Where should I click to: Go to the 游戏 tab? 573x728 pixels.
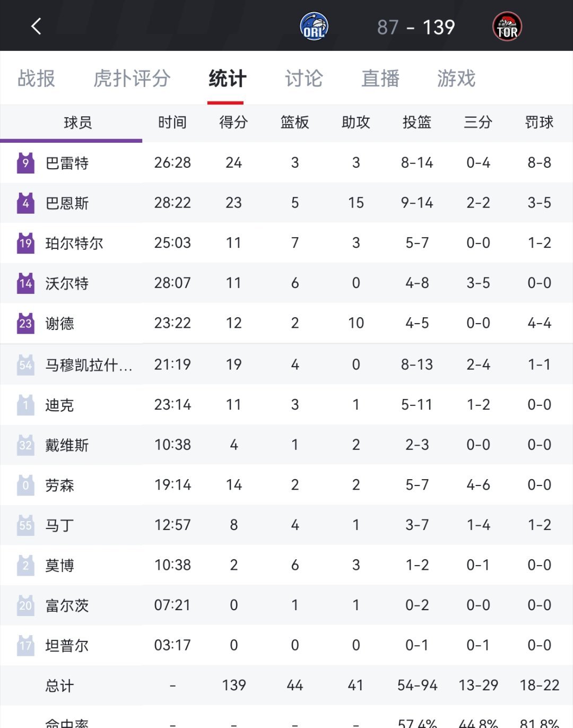click(456, 79)
